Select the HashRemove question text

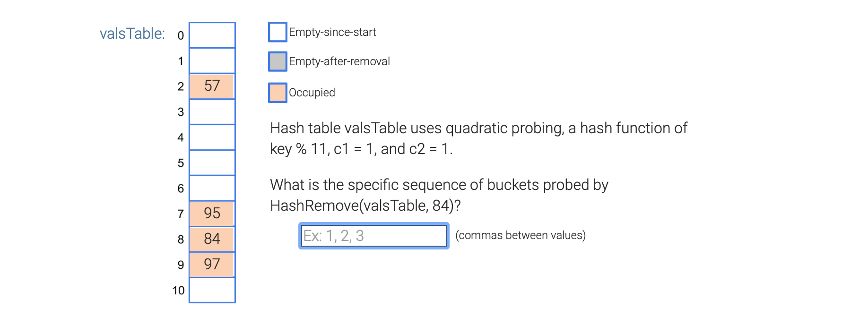tap(439, 195)
